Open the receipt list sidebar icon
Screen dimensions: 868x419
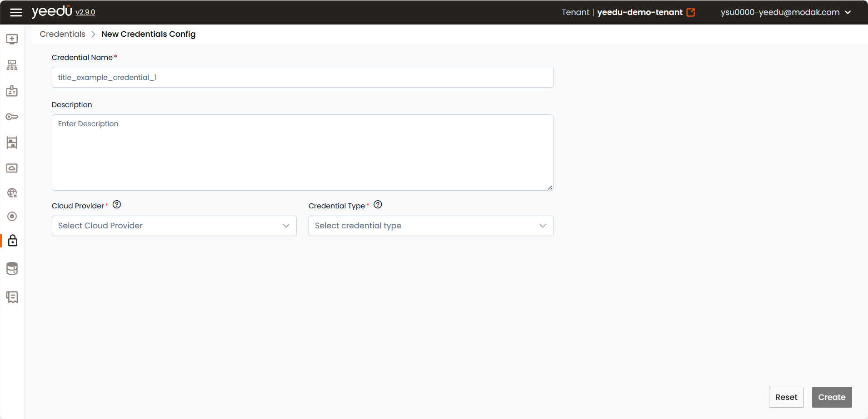tap(12, 297)
